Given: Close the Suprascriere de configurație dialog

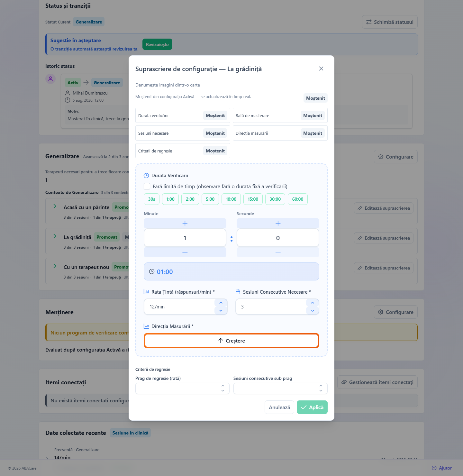Looking at the screenshot, I should [321, 69].
